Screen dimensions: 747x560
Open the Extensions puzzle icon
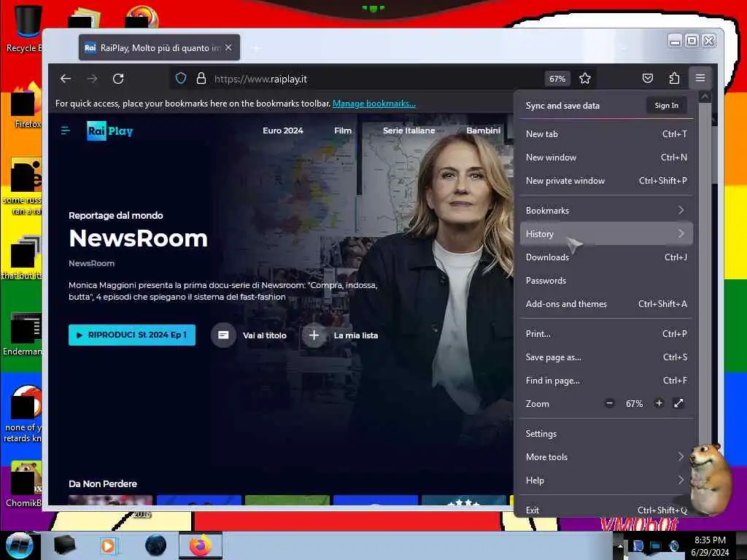pyautogui.click(x=674, y=78)
